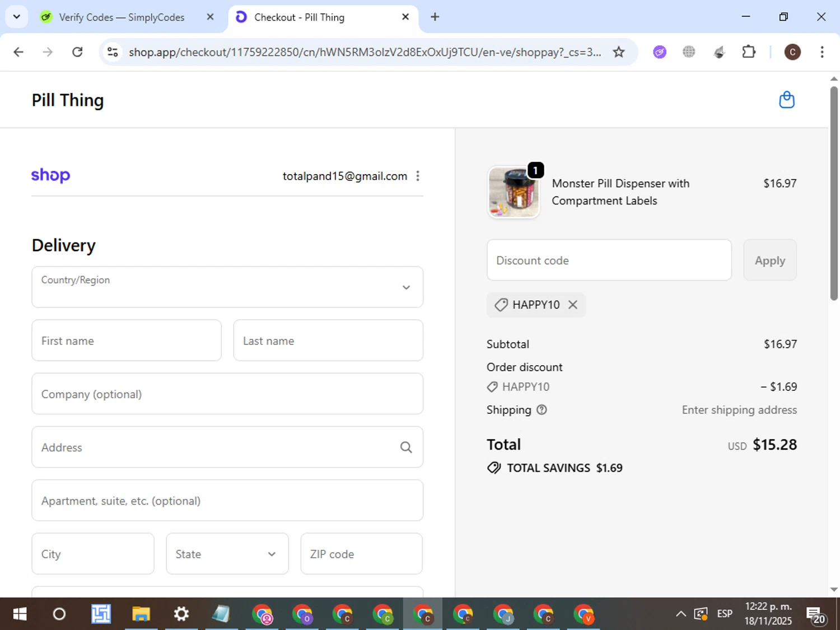
Task: Open the notification center with badge 20
Action: tap(816, 614)
